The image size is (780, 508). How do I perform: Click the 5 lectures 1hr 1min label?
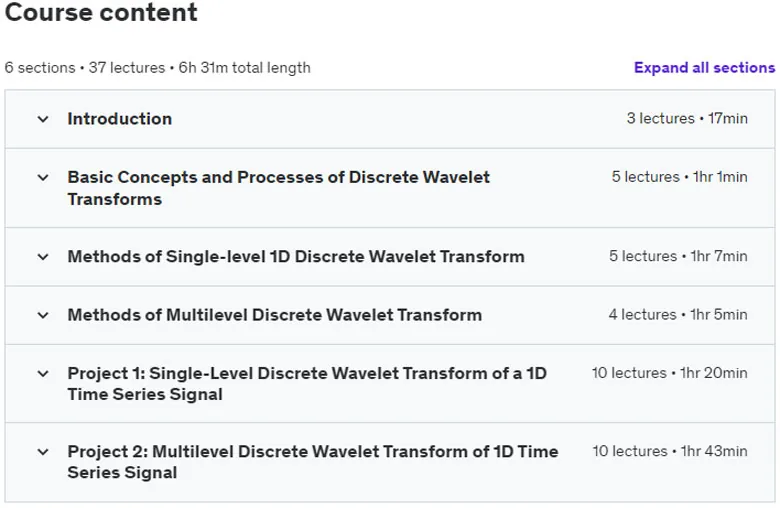(680, 177)
